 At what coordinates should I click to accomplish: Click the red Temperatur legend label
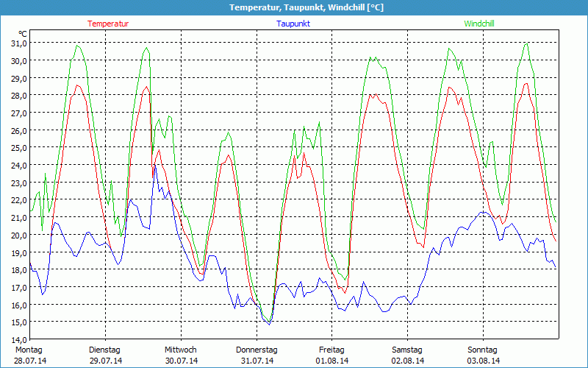(x=108, y=24)
